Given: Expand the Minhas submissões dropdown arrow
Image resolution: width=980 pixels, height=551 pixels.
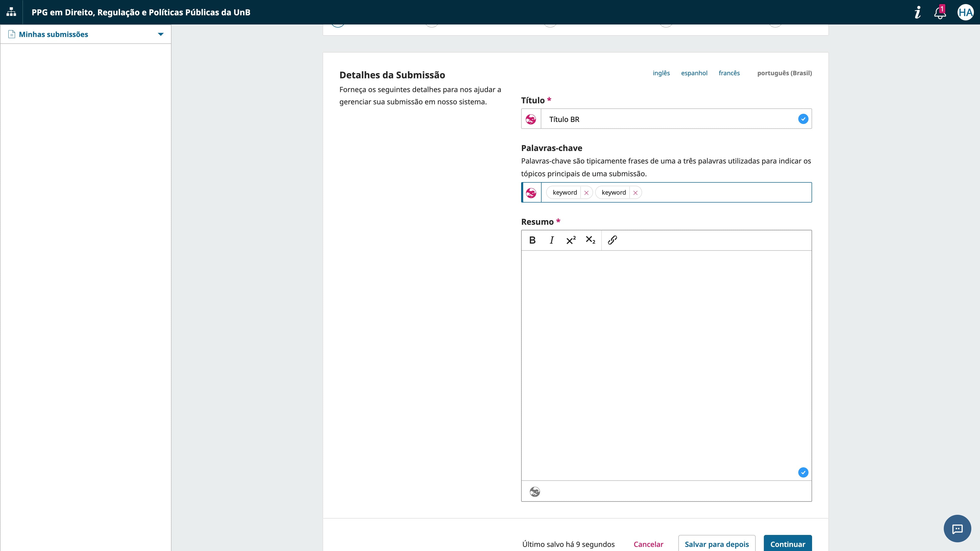Looking at the screenshot, I should [161, 34].
